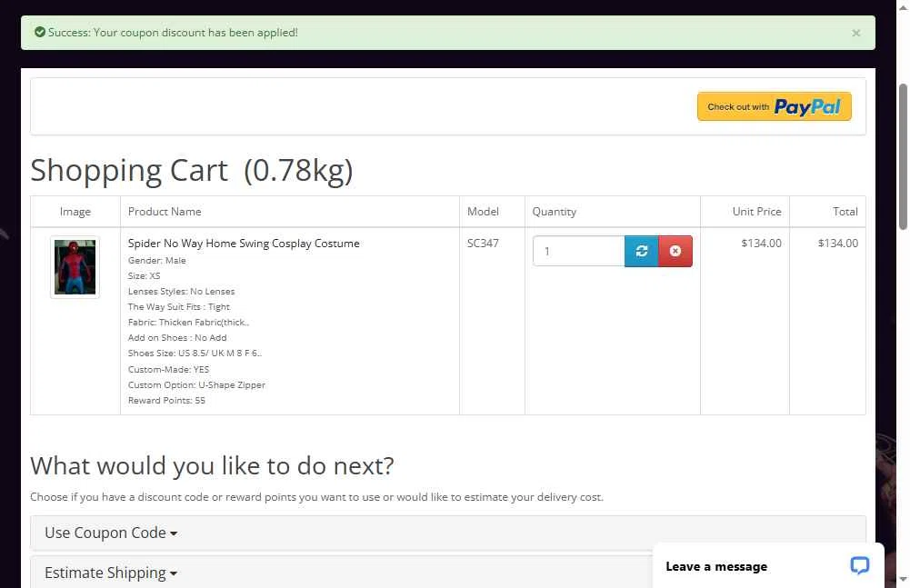This screenshot has height=588, width=910.
Task: Remove Spider costume from cart
Action: click(675, 252)
